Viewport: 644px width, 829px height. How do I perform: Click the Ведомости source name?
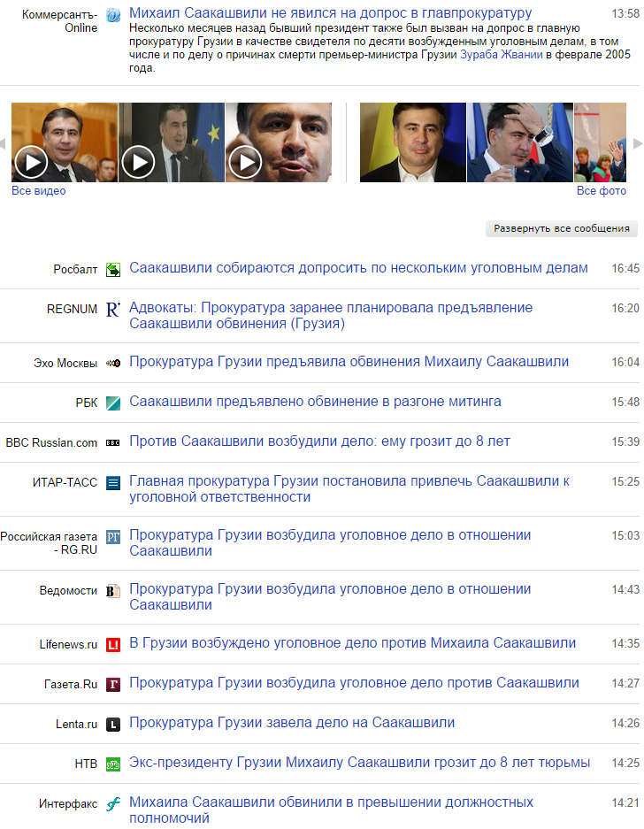68,591
